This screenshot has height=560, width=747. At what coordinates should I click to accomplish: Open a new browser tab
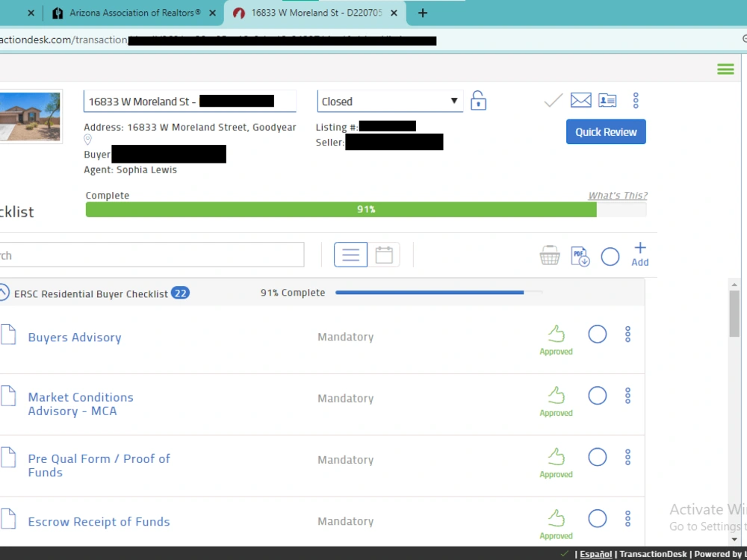click(x=423, y=13)
